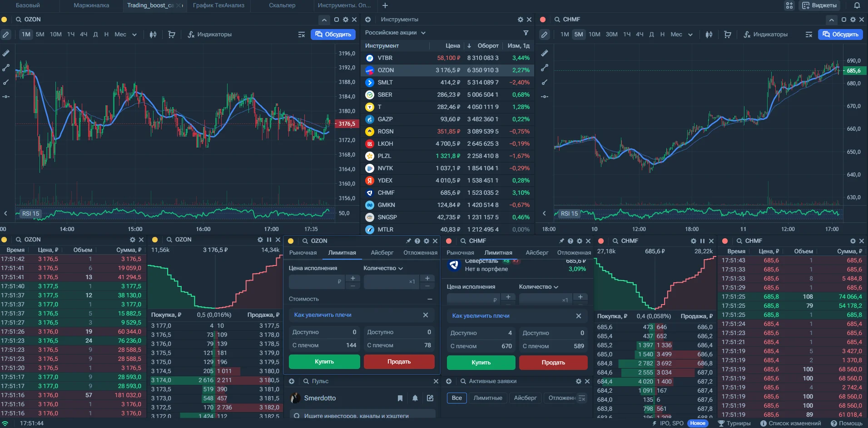The width and height of the screenshot is (868, 428).
Task: Open chart type selector on CHMF chart
Action: 709,34
